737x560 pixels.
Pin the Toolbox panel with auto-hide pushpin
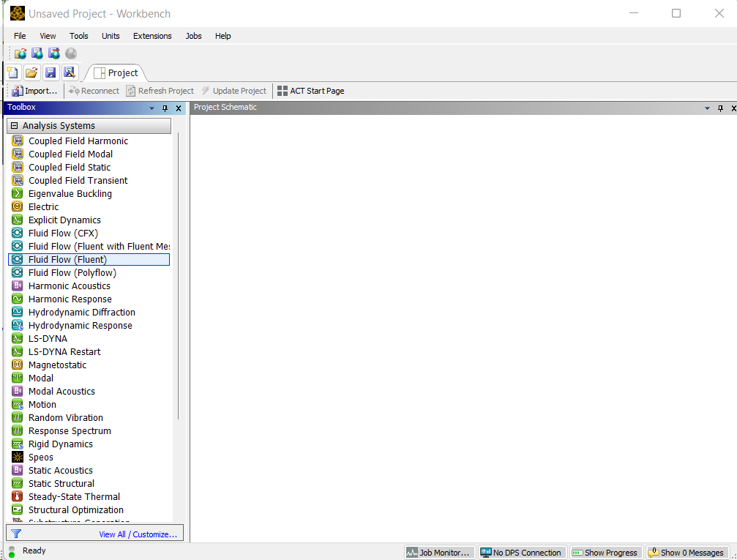coord(165,108)
